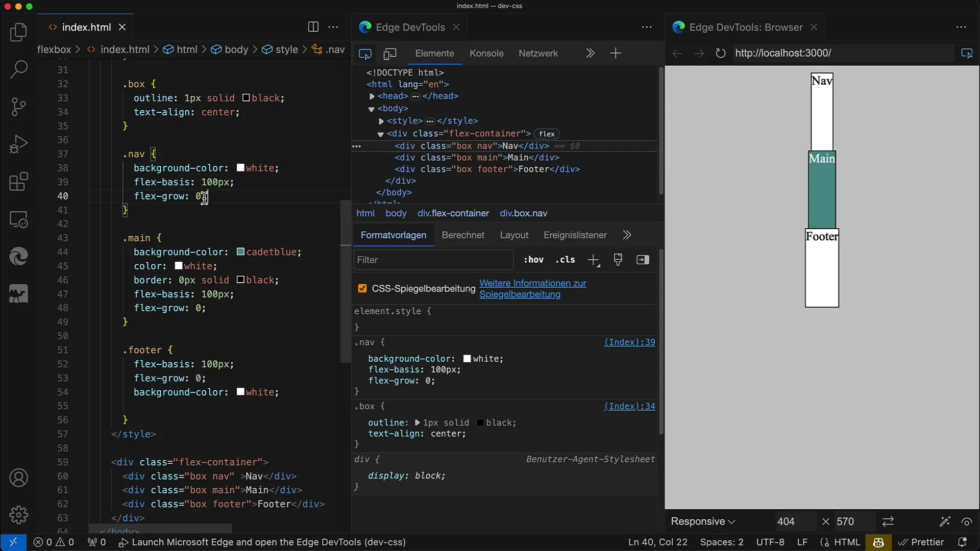This screenshot has height=551, width=980.
Task: Expand the body element in HTML tree
Action: [x=372, y=108]
